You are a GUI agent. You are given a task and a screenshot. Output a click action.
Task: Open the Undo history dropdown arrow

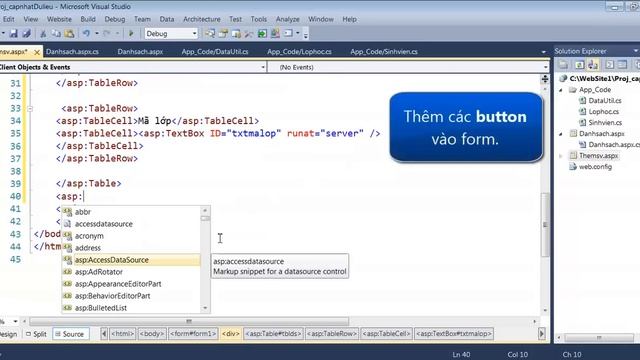tap(97, 33)
